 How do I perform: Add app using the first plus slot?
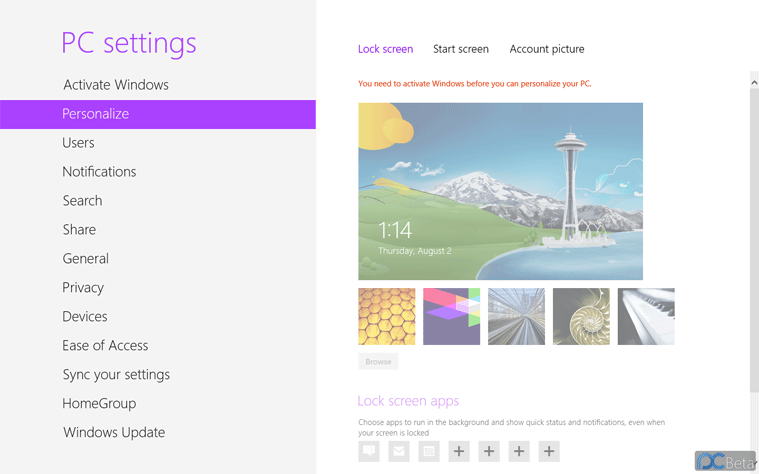click(459, 451)
